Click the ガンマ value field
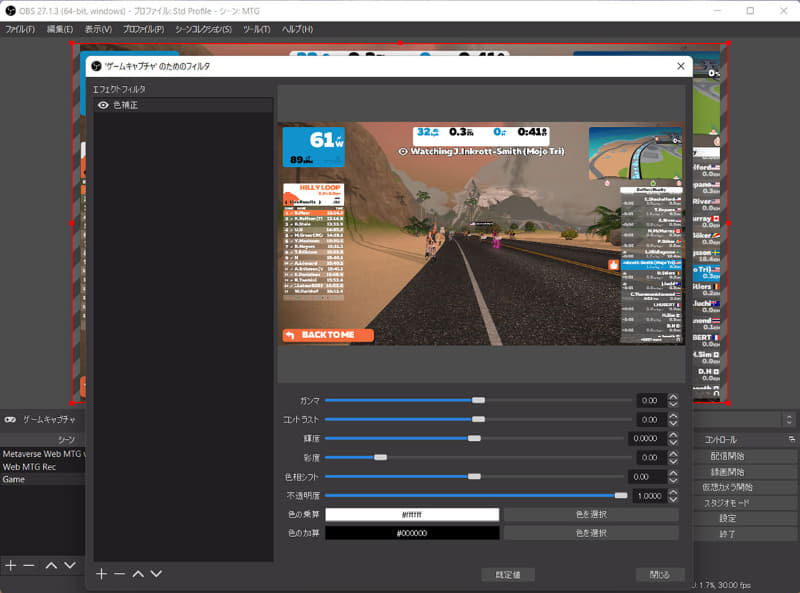800x593 pixels. 652,401
